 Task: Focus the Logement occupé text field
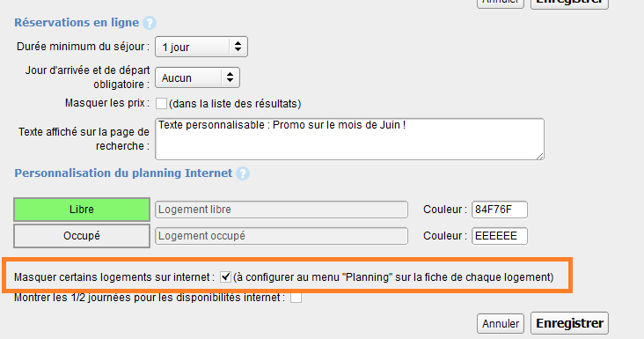282,236
